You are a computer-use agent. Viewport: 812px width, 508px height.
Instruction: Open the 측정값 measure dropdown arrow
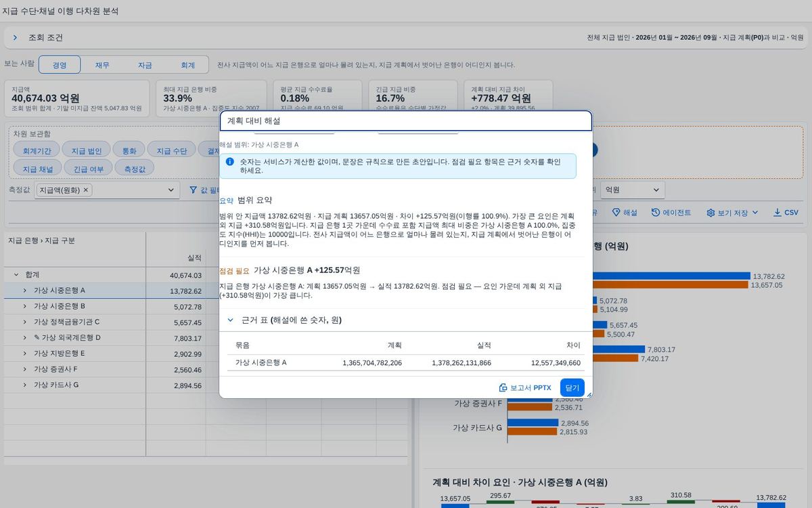pyautogui.click(x=171, y=190)
